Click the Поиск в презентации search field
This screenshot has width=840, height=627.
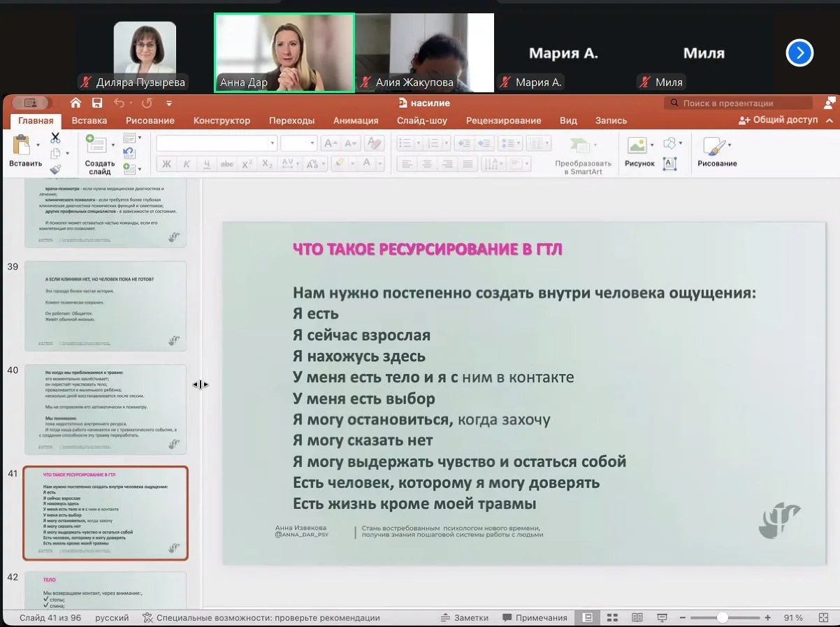pos(739,103)
